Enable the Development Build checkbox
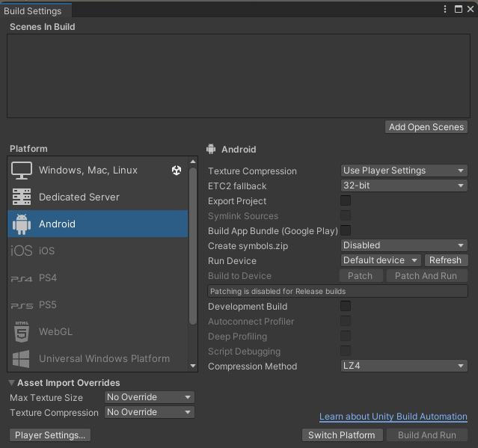Screen dimensions: 478x448 (346, 306)
